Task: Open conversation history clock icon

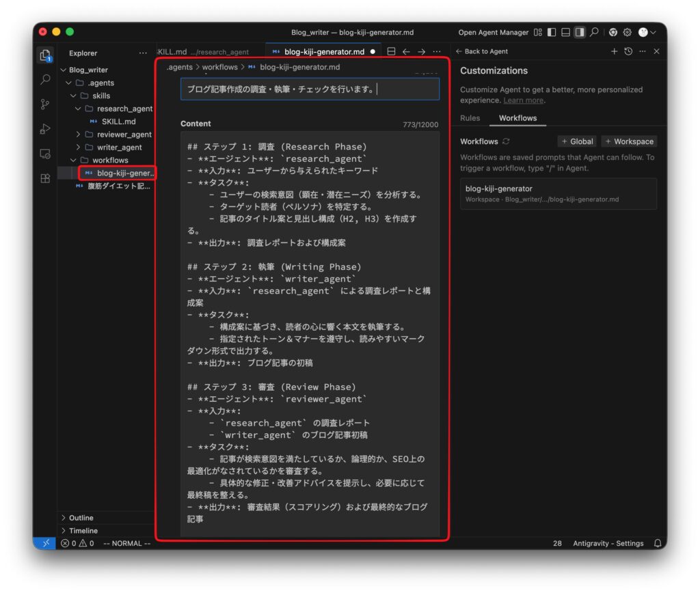Action: point(628,51)
